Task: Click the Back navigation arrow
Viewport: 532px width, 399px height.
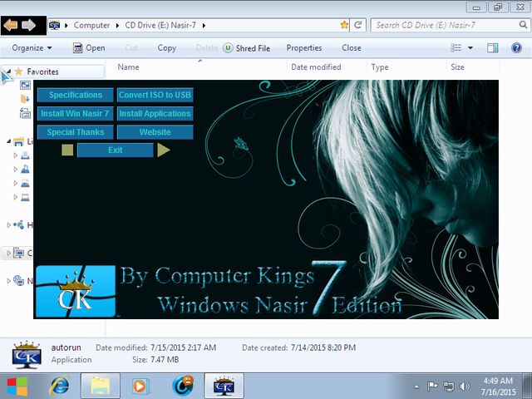Action: tap(11, 25)
